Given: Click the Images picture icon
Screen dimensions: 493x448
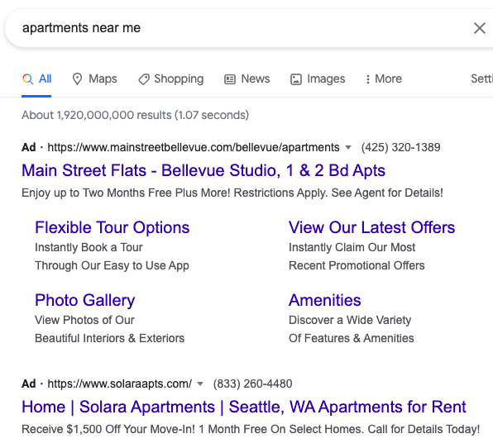Looking at the screenshot, I should pyautogui.click(x=296, y=79).
